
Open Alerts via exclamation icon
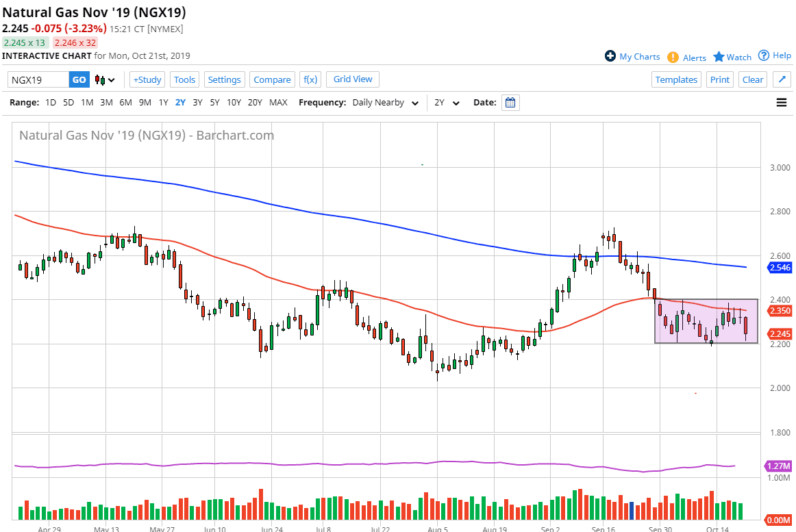tap(673, 58)
